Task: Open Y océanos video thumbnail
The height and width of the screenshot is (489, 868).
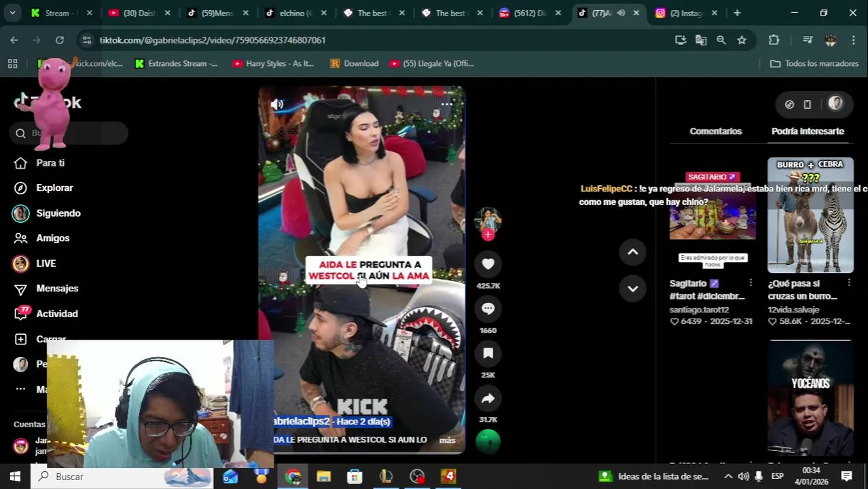Action: tap(810, 397)
